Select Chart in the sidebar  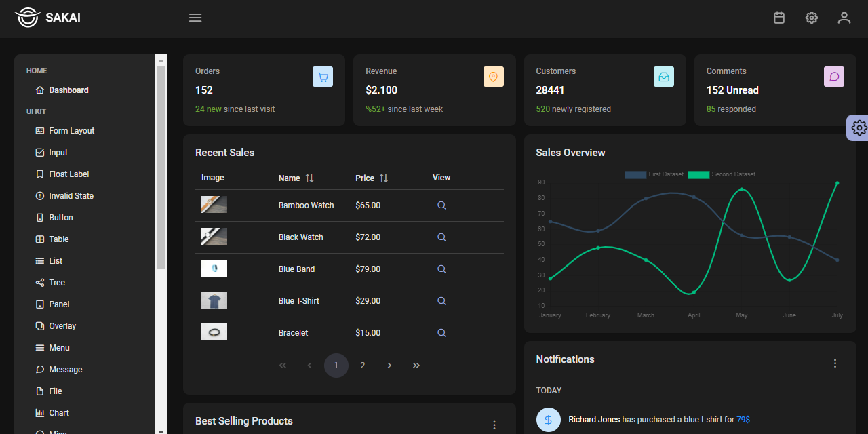click(59, 412)
